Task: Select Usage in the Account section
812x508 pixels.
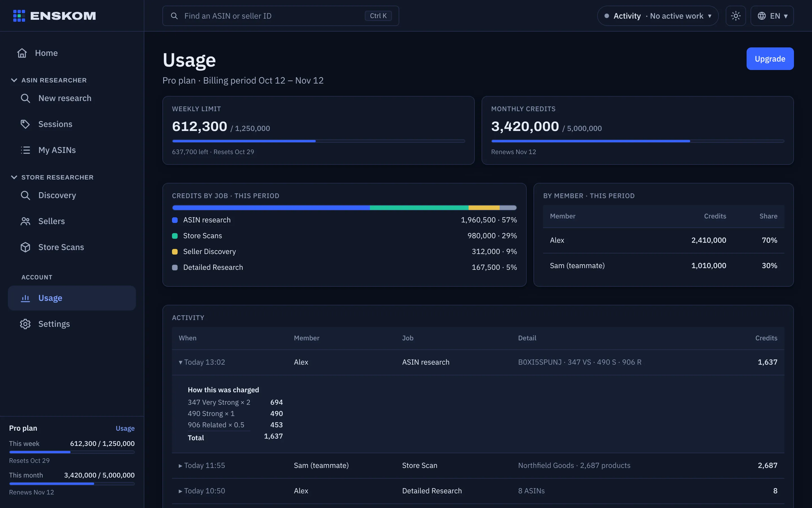Action: (72, 298)
